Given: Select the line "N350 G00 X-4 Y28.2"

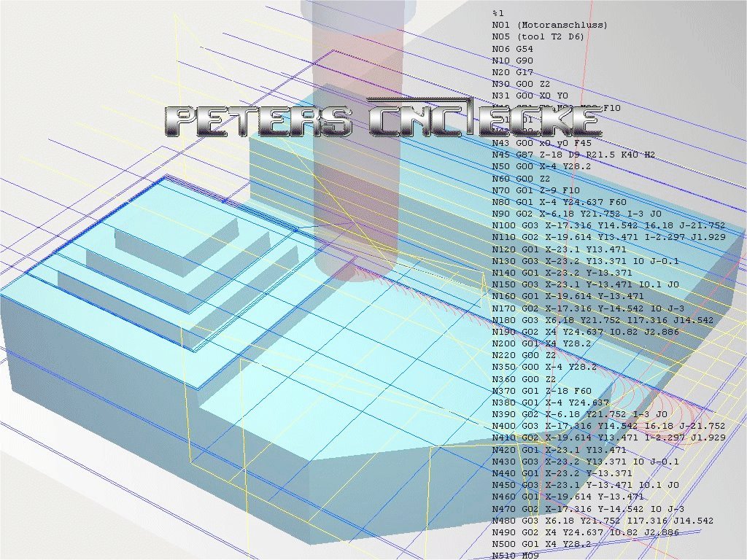Looking at the screenshot, I should coord(544,367).
